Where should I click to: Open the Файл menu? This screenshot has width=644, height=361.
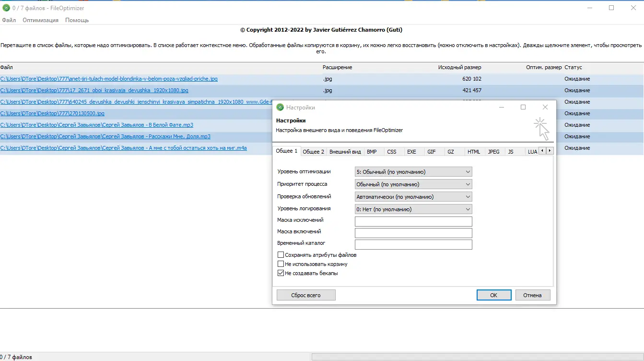[9, 20]
